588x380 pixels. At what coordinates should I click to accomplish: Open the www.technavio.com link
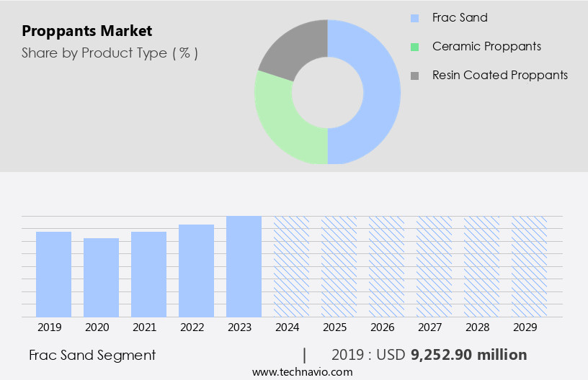(303, 372)
